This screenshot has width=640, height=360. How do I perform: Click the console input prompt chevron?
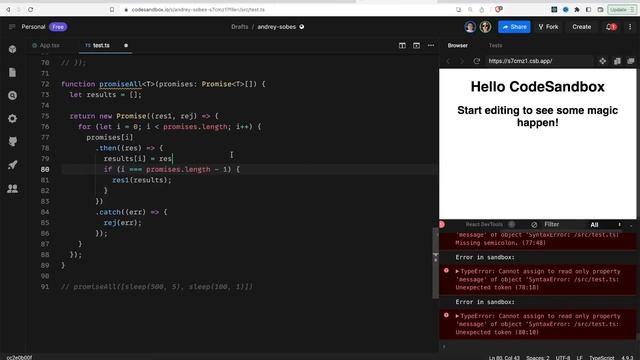444,347
